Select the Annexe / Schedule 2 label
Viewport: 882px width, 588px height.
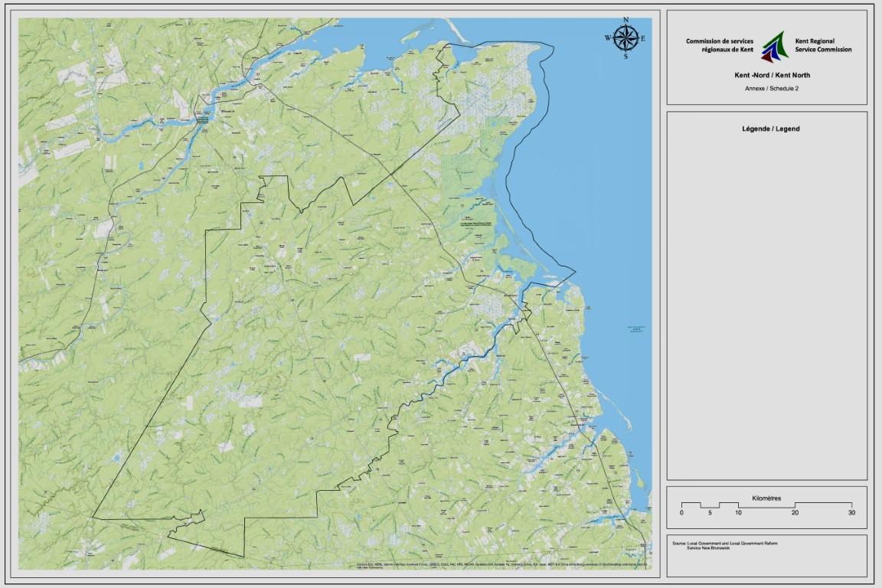[x=773, y=89]
